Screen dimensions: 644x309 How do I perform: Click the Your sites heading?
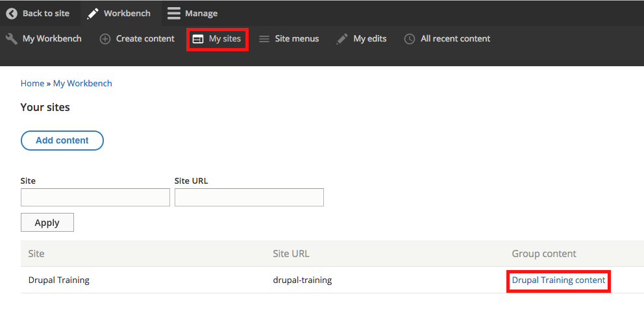[45, 108]
